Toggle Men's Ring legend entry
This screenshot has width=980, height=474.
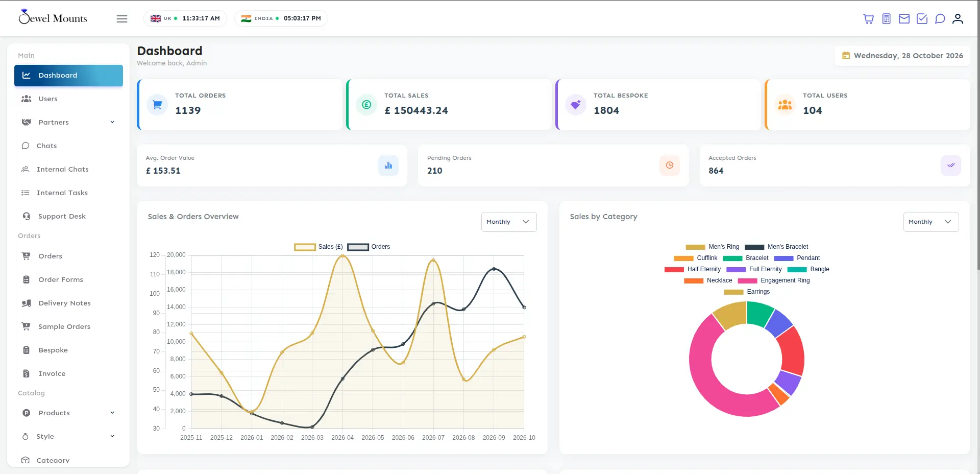(x=713, y=247)
